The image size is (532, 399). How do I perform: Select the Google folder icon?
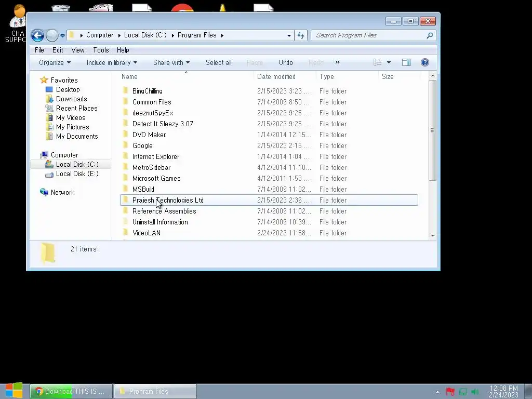pos(126,145)
